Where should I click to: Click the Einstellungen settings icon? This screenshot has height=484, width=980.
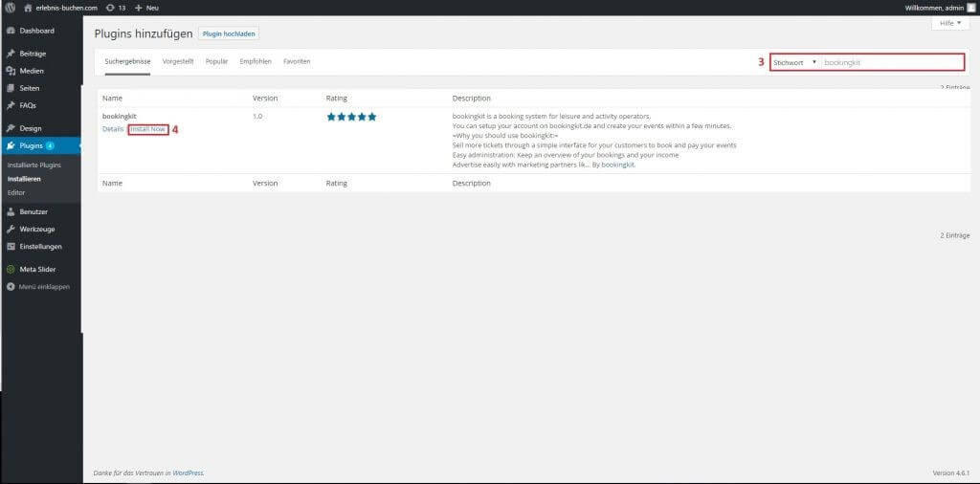click(11, 247)
